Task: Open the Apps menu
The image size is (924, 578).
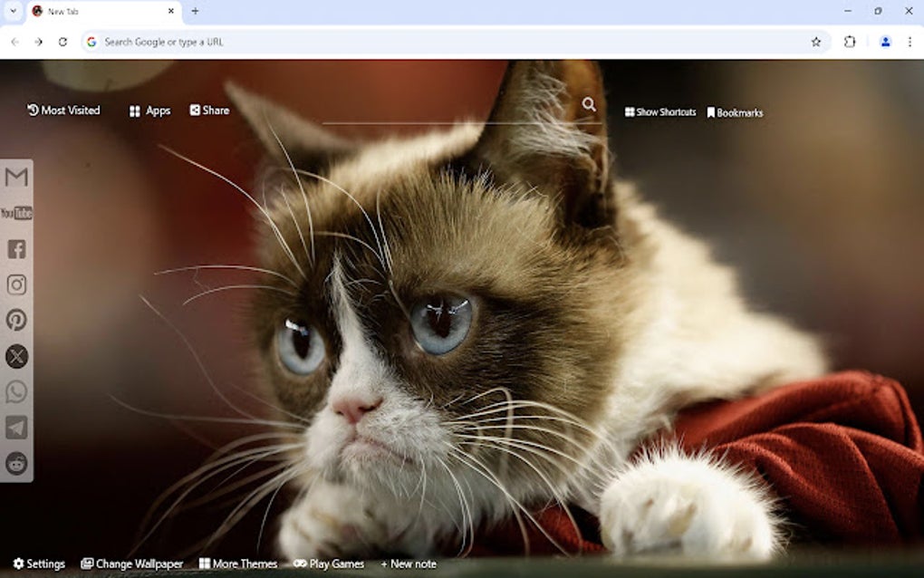Action: (149, 111)
